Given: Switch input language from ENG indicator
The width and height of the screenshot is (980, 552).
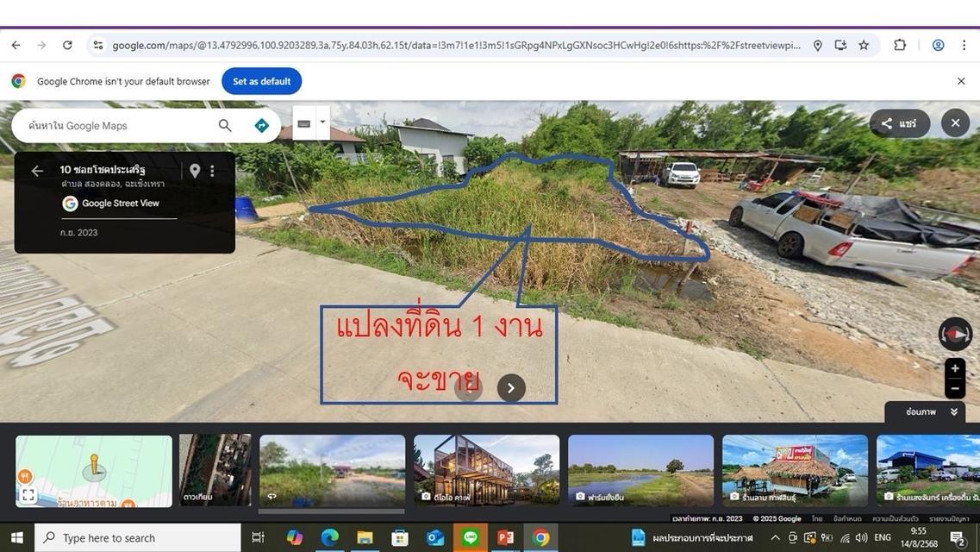Looking at the screenshot, I should 882,537.
